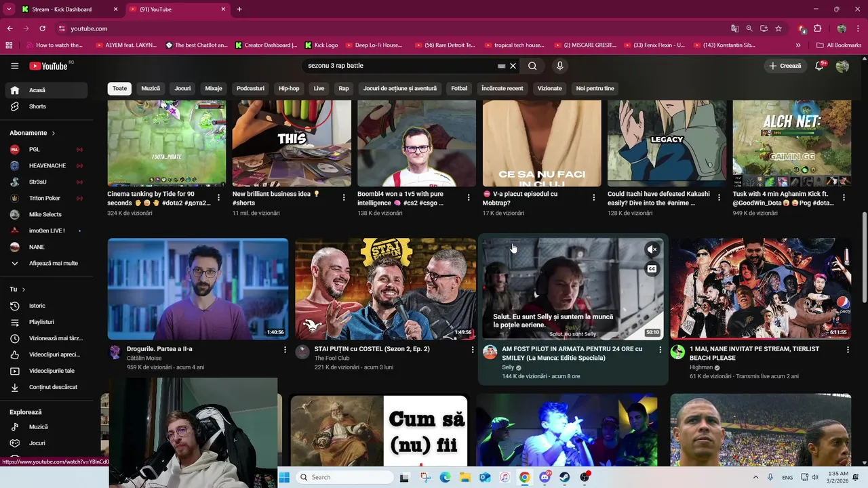Select the Fotbal filter chip
This screenshot has width=868, height=488.
pyautogui.click(x=459, y=88)
